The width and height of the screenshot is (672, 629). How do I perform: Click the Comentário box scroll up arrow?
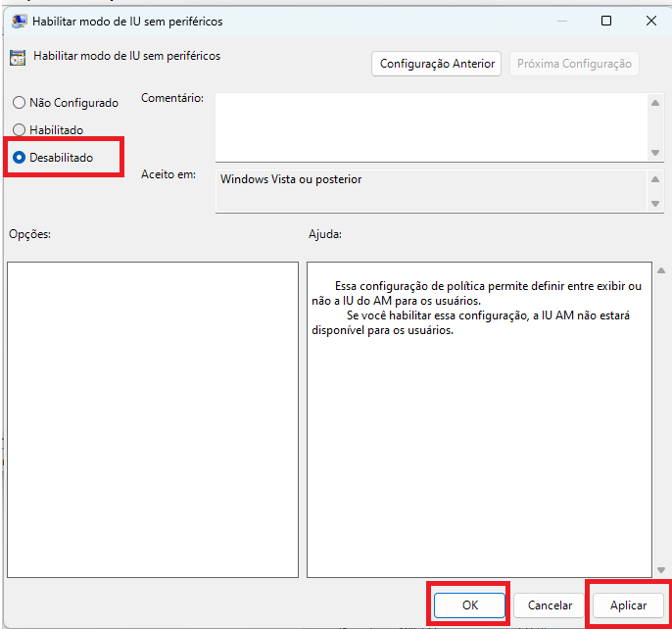click(656, 102)
